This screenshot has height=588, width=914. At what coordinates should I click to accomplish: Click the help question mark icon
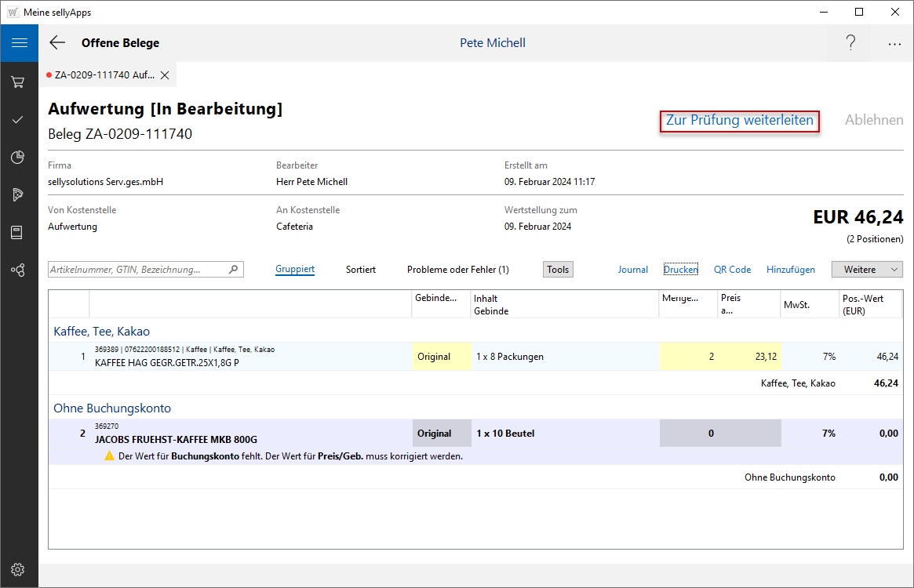850,43
